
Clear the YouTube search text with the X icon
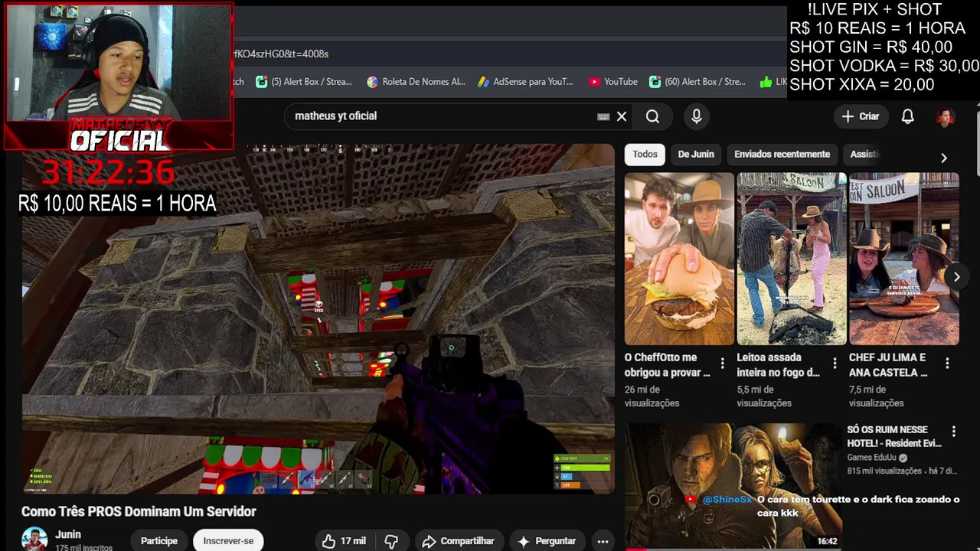tap(622, 116)
